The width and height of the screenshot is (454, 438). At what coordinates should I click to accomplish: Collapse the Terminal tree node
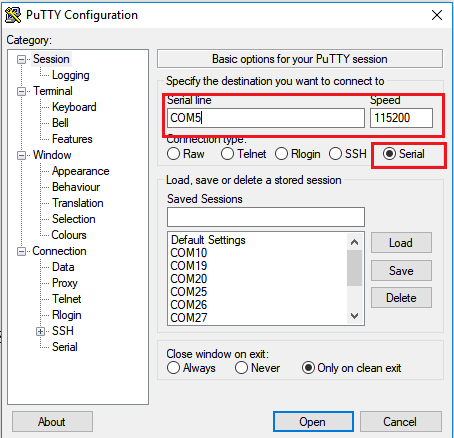21,91
